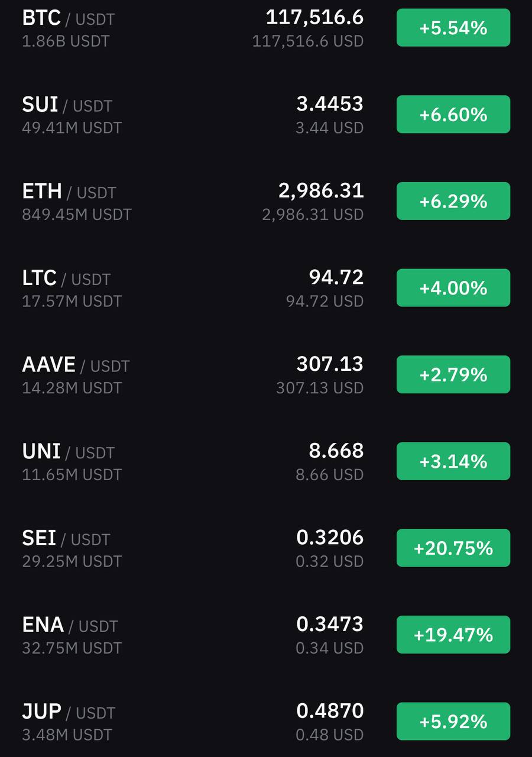The image size is (532, 757).
Task: Click the 117,516.6 BTC price
Action: (x=314, y=17)
